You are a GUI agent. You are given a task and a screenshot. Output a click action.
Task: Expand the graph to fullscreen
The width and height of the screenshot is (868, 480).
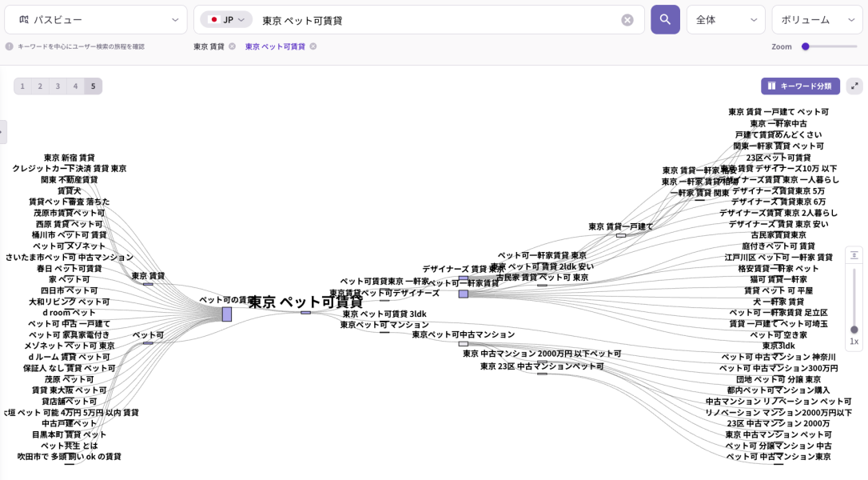click(x=854, y=86)
